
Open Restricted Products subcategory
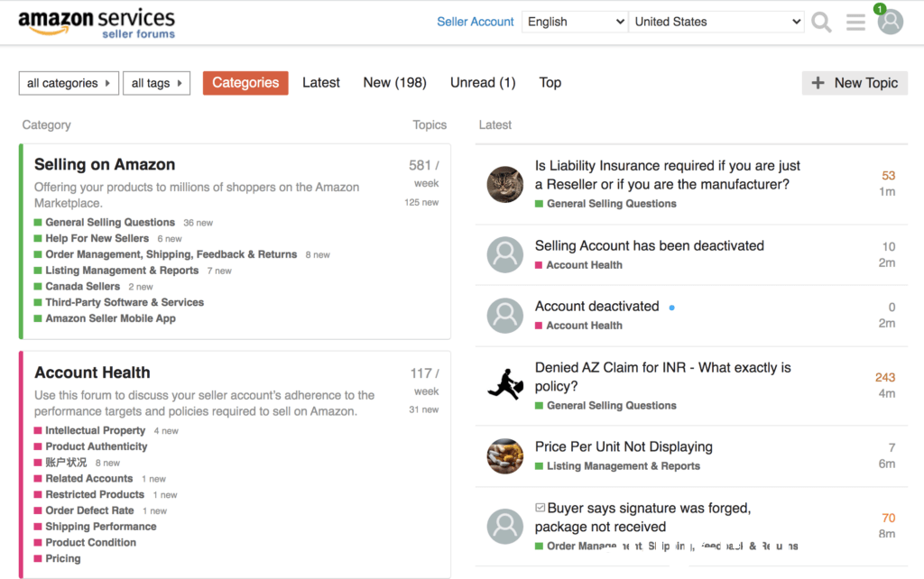coord(95,494)
